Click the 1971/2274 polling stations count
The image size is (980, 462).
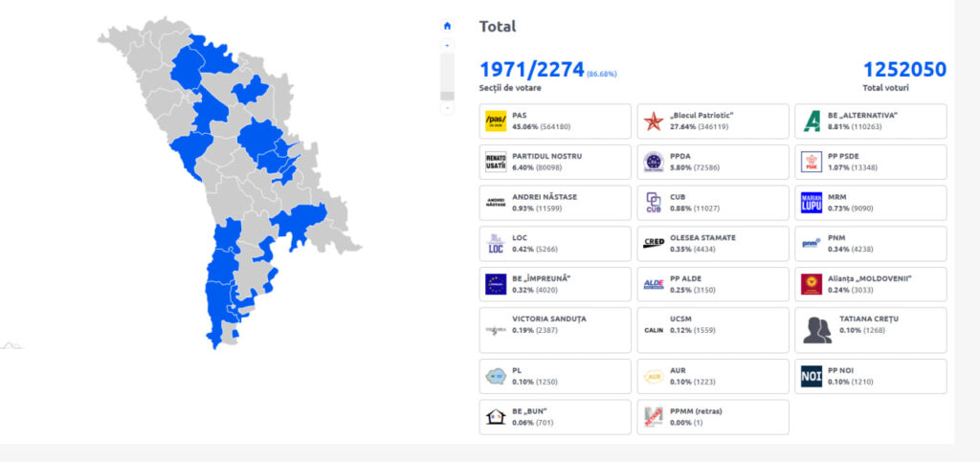click(x=532, y=69)
